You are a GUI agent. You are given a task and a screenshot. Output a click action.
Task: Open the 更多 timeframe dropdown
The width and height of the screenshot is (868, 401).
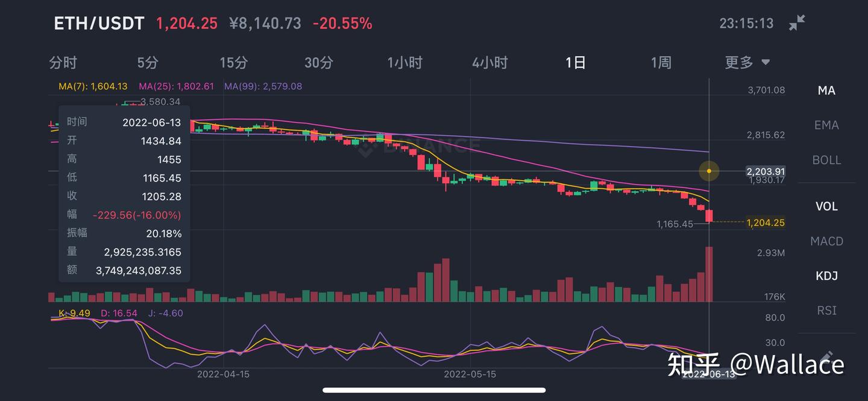(x=739, y=62)
